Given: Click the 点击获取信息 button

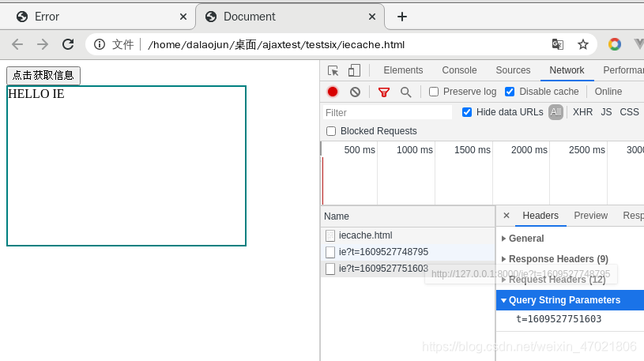Looking at the screenshot, I should coord(43,75).
